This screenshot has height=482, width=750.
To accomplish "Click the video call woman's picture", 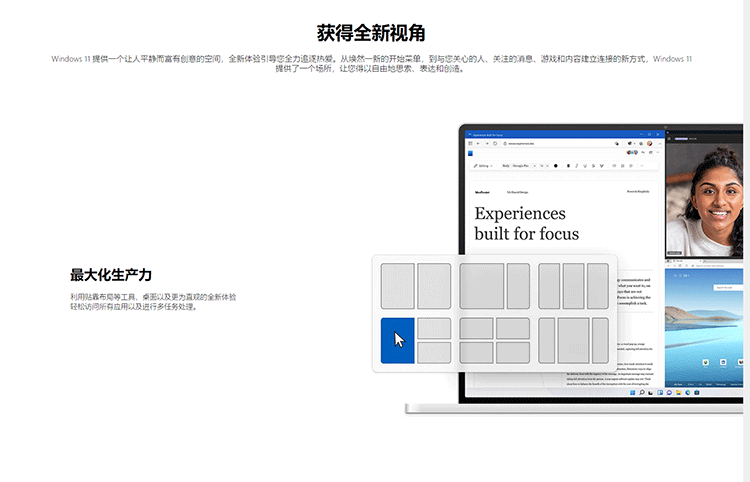I will coord(704,200).
